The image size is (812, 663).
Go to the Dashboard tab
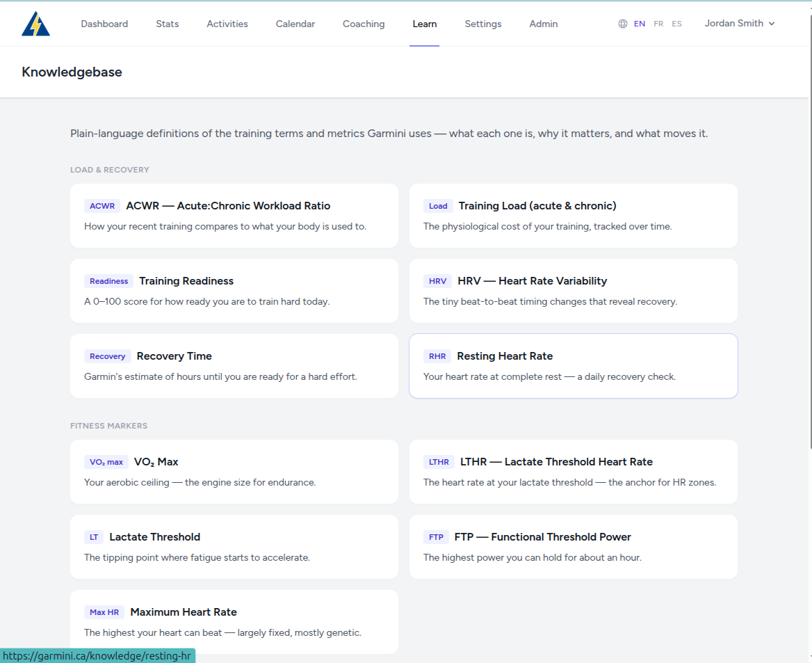(104, 24)
